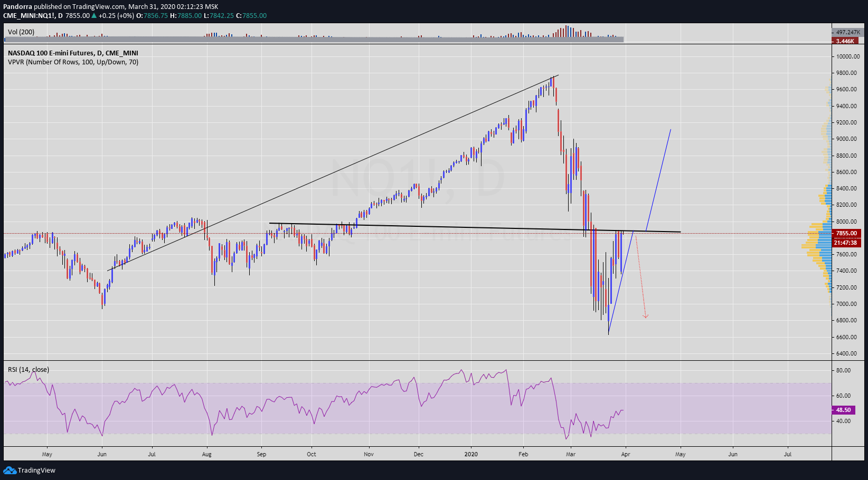Image resolution: width=868 pixels, height=480 pixels.
Task: Select the RSI (14, close) label
Action: point(29,370)
